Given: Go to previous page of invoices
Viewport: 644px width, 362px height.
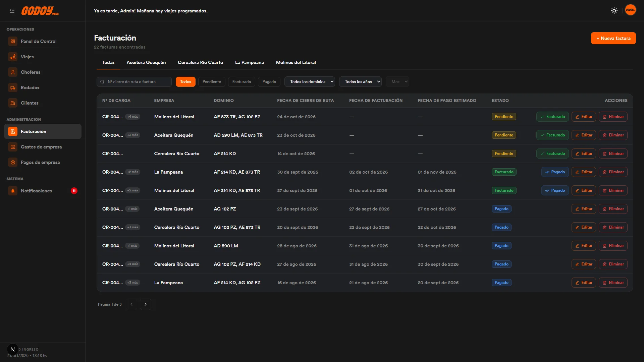Looking at the screenshot, I should [x=131, y=304].
